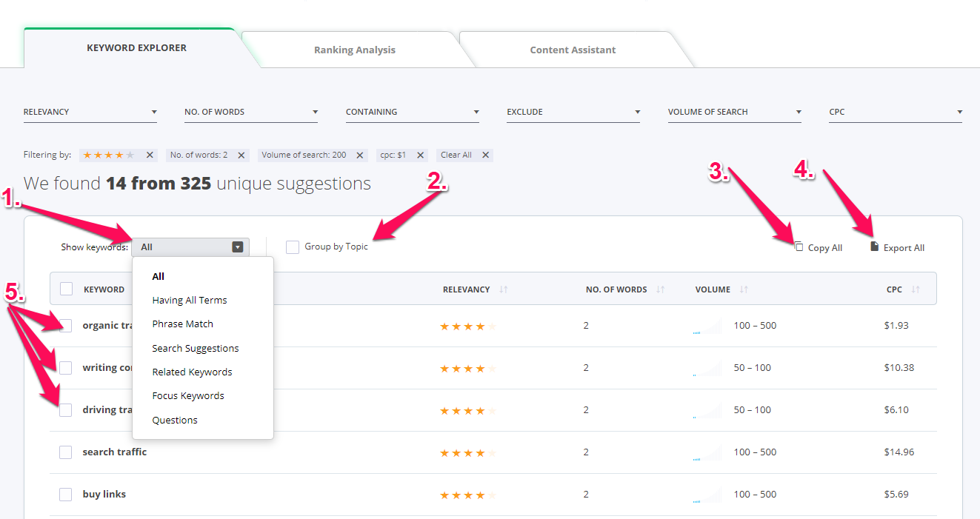Remove the No. of words filter chip

pos(241,155)
